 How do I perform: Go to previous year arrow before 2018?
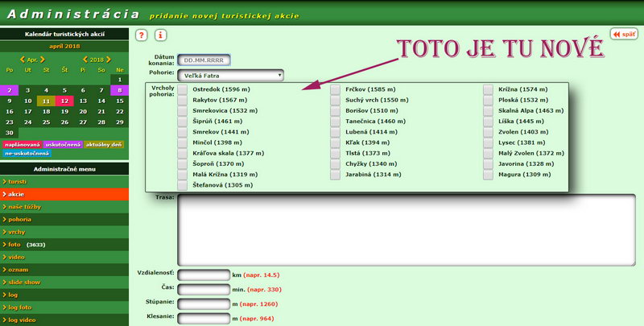[x=85, y=60]
